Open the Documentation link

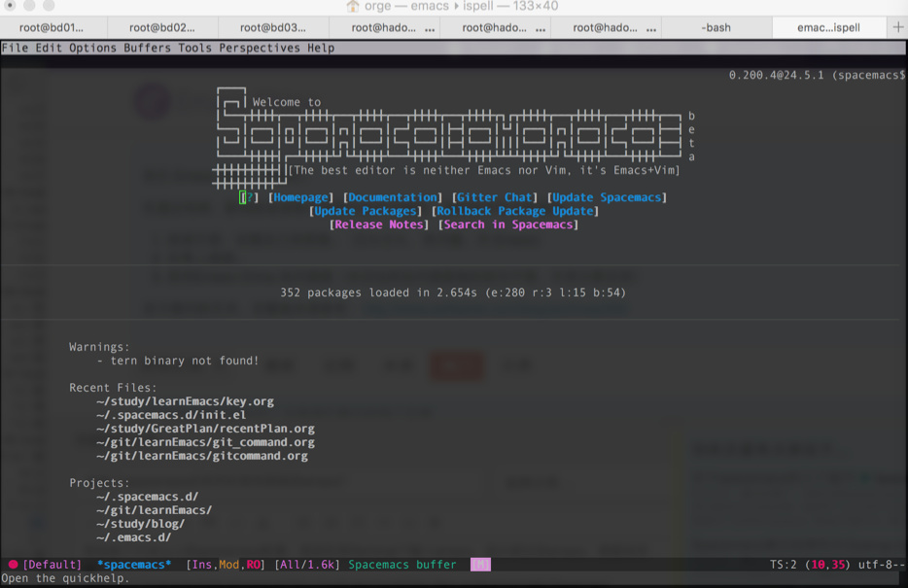[392, 197]
